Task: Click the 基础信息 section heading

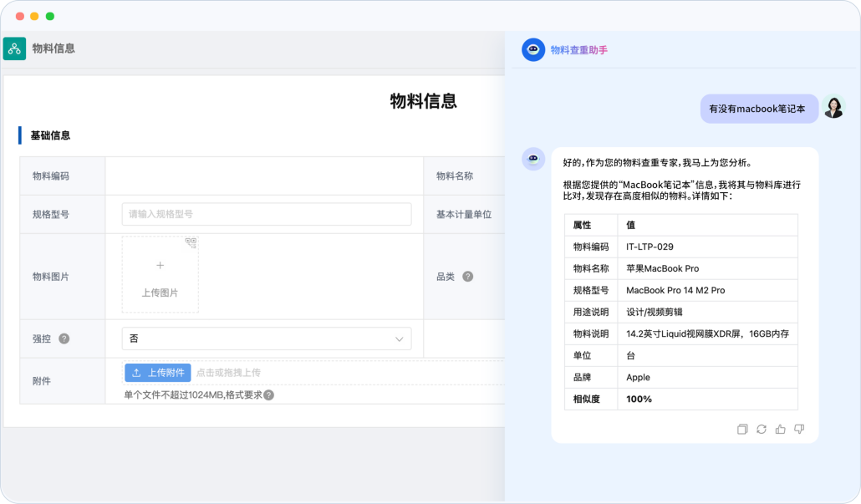Action: coord(50,135)
